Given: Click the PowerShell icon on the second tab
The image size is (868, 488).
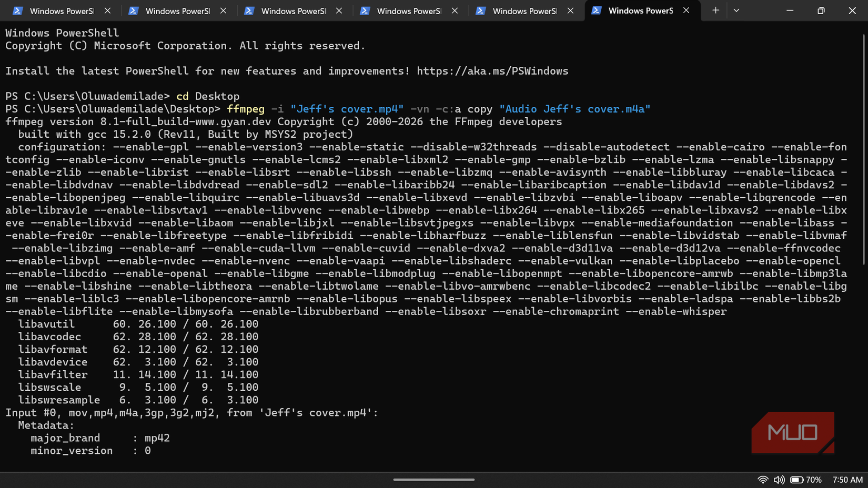Looking at the screenshot, I should (x=134, y=11).
